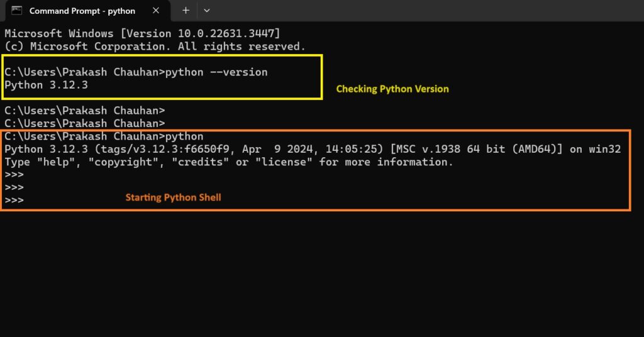The height and width of the screenshot is (337, 644).
Task: Click the "on win32" text in the banner
Action: tap(595, 149)
